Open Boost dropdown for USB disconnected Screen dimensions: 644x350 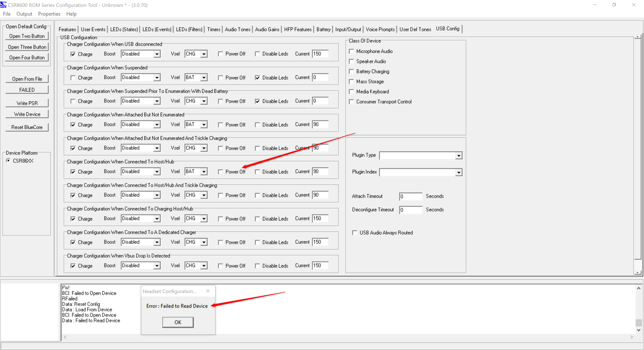tap(157, 54)
